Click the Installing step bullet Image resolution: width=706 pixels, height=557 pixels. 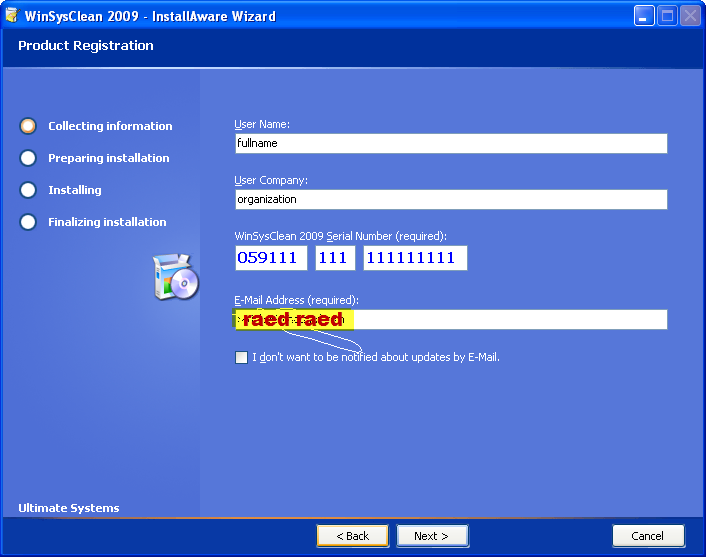28,190
